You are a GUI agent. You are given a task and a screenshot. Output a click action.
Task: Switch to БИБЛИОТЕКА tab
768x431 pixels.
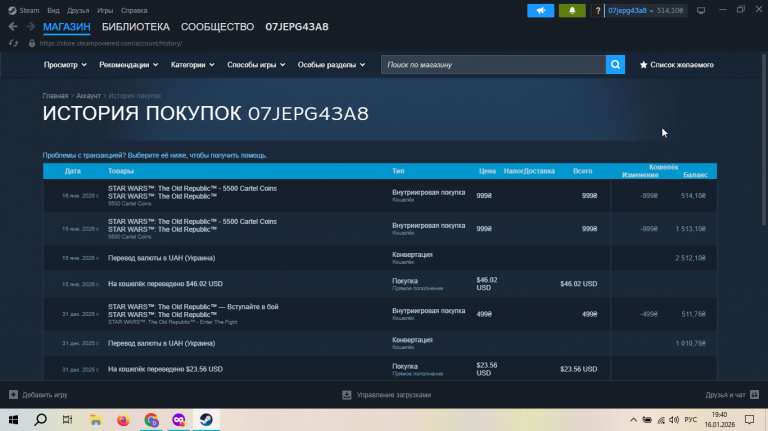[136, 27]
